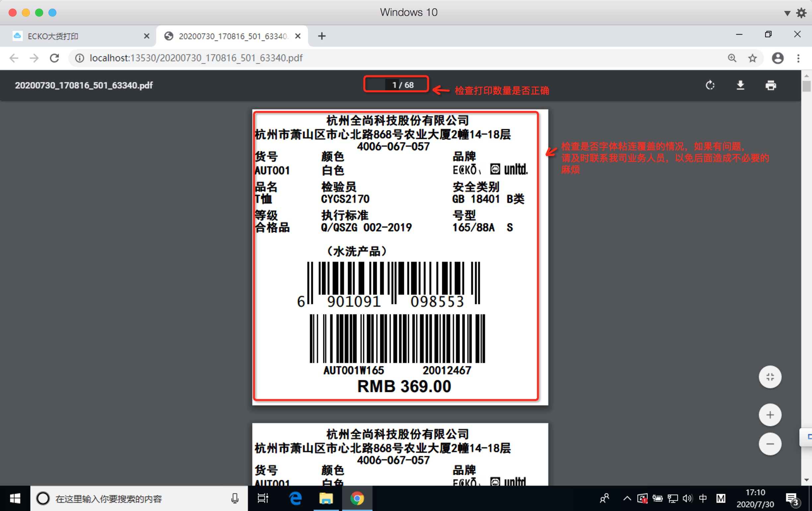The image size is (812, 511).
Task: Open the browser zoom magnifier icon
Action: 732,58
